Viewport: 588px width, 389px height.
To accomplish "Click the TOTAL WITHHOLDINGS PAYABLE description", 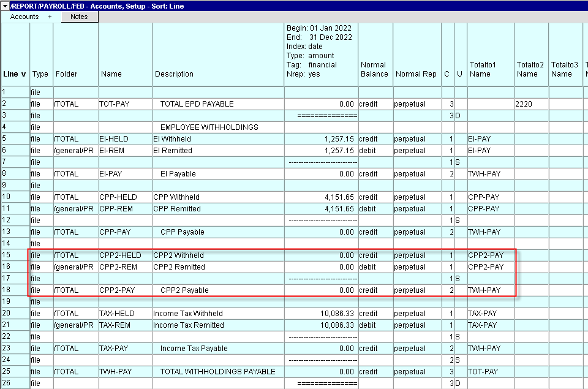I will tap(217, 372).
